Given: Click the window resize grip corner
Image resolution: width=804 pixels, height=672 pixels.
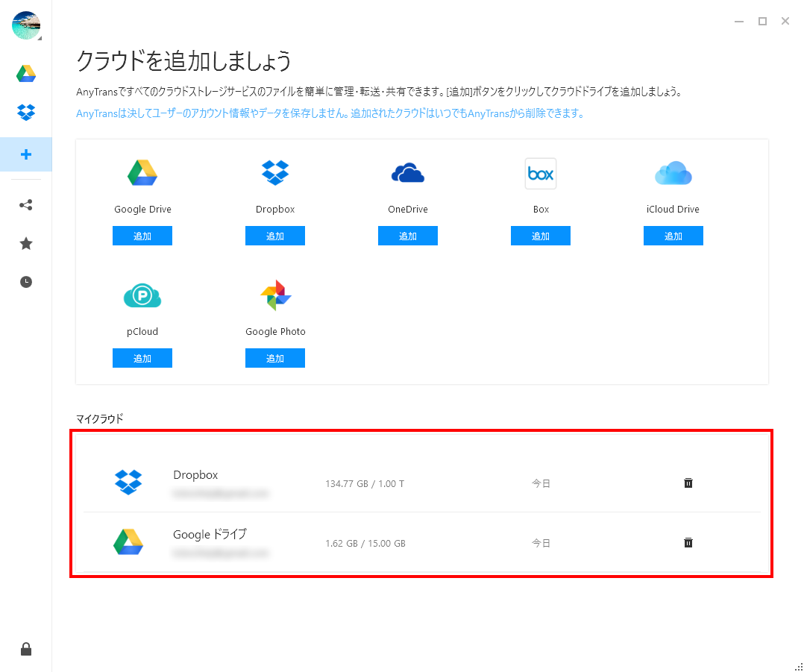Looking at the screenshot, I should click(799, 666).
